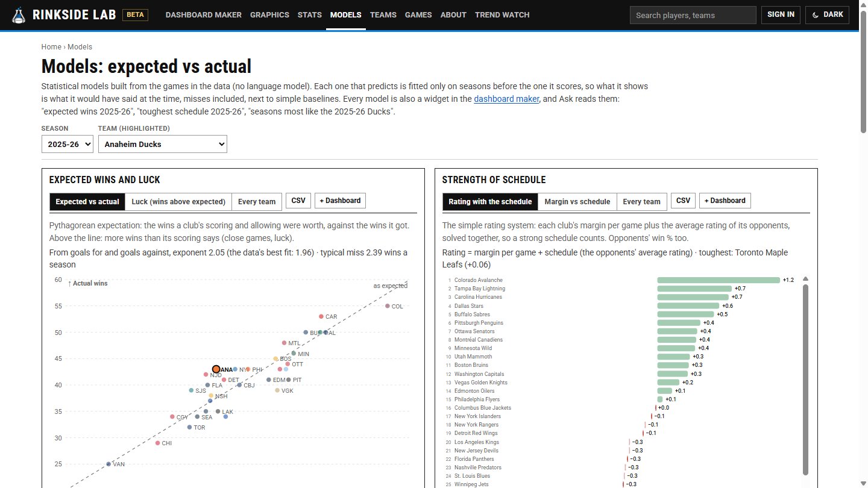This screenshot has width=868, height=488.
Task: Open Trend Watch from the navbar
Action: [502, 15]
